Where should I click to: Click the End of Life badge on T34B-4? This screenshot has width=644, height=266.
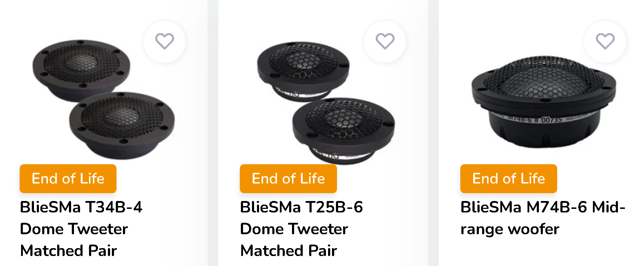click(x=68, y=179)
